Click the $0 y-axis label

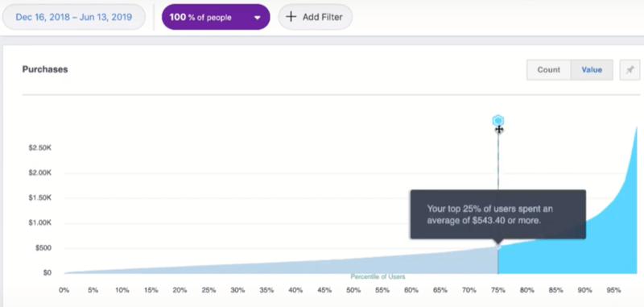(47, 272)
